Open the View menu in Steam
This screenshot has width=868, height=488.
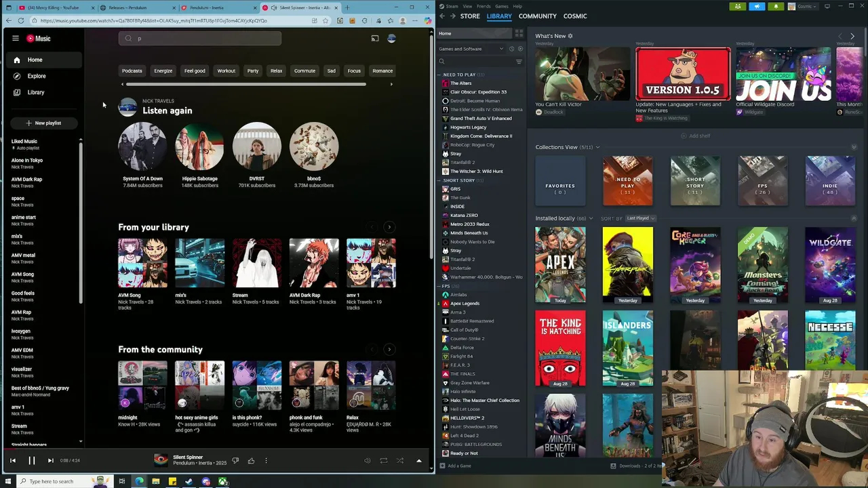(x=467, y=6)
